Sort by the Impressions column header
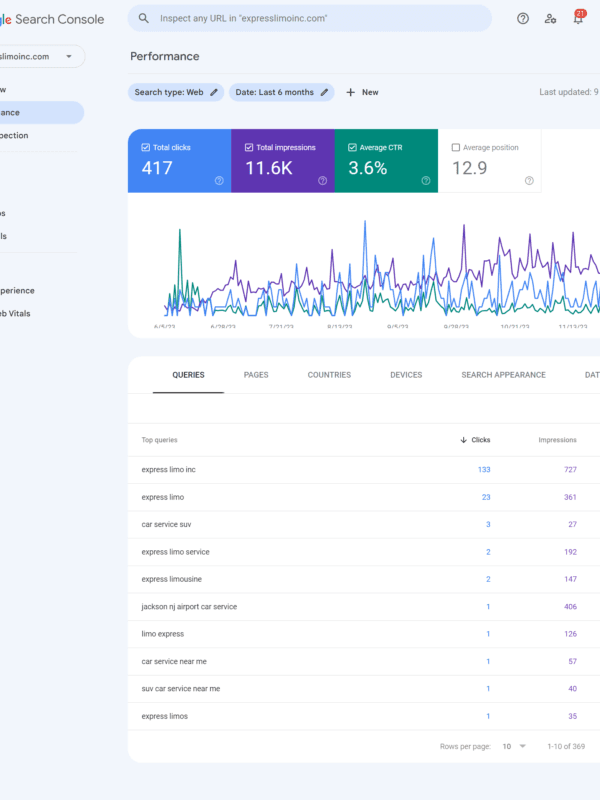This screenshot has height=800, width=600. point(557,440)
